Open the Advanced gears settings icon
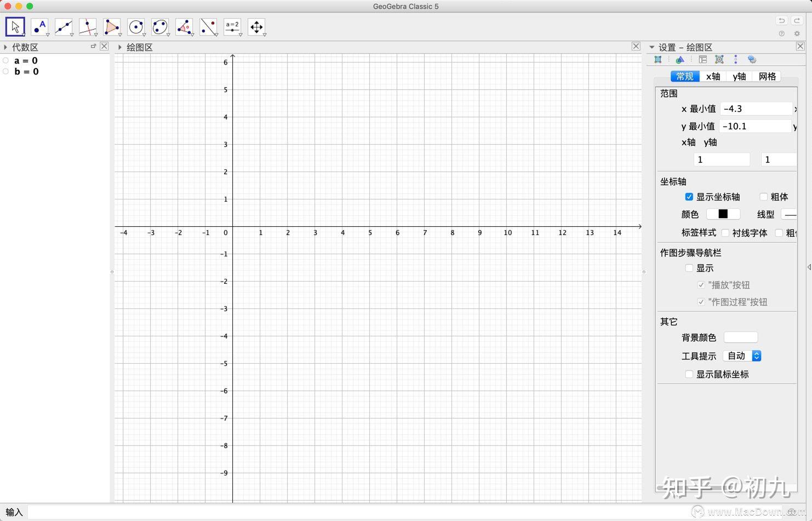Screen dimensions: 812x521 752,60
